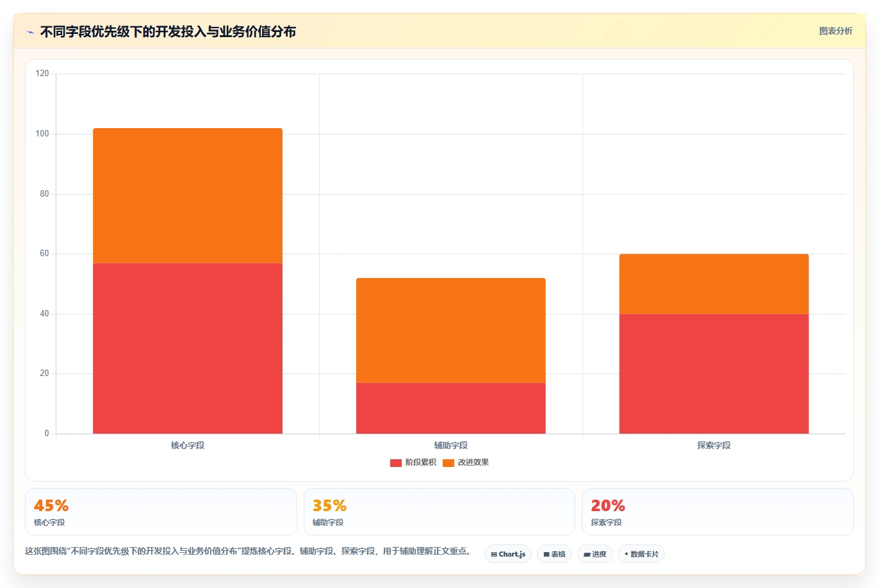The image size is (879, 588).
Task: Click the 图表分析 label in header
Action: [835, 31]
